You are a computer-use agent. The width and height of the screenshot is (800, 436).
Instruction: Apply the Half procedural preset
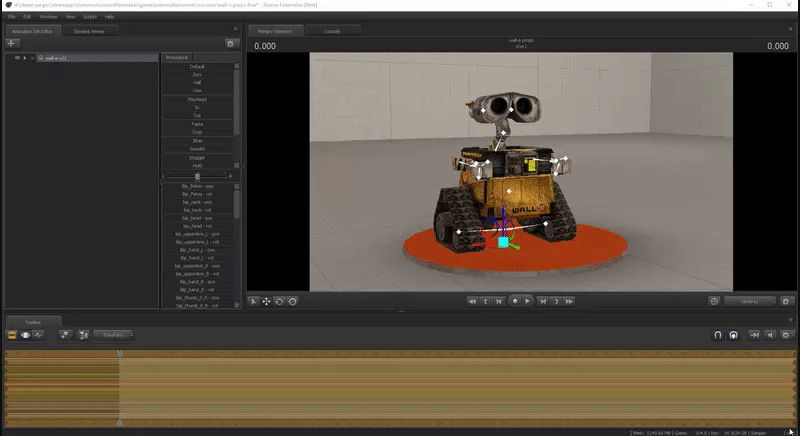pyautogui.click(x=197, y=83)
